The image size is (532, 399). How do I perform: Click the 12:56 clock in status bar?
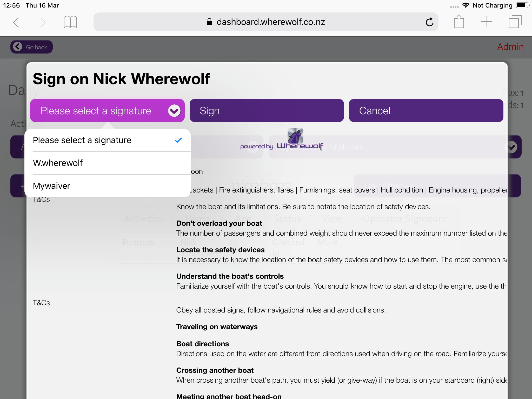click(x=11, y=5)
